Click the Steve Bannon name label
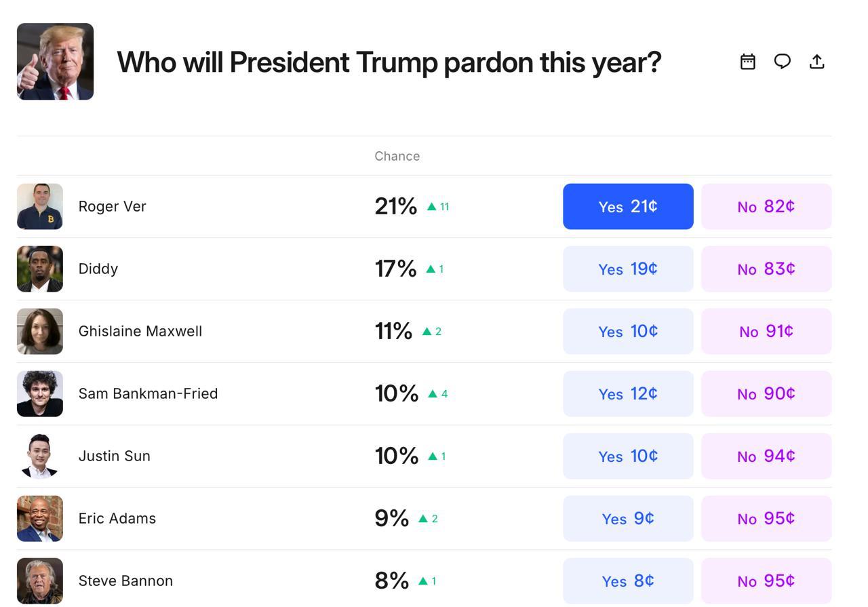 pos(125,581)
